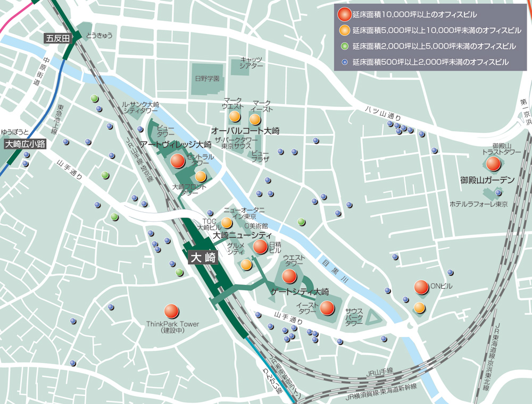Select the red marker at ウエストタワー
The height and width of the screenshot is (404, 532).
click(289, 276)
